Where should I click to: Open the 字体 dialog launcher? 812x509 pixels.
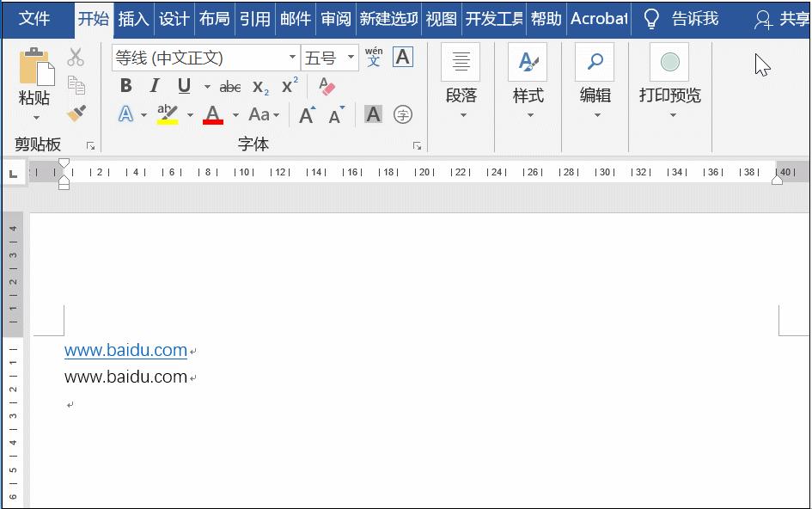pos(418,146)
